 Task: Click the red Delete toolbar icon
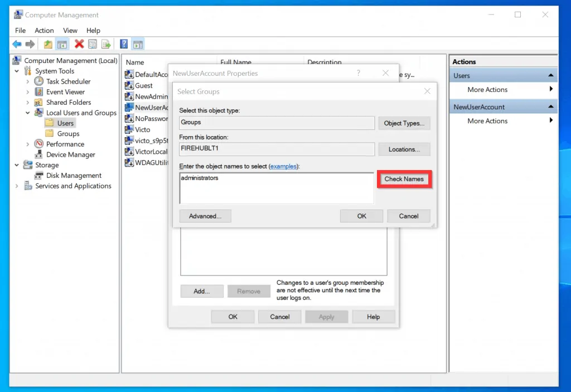coord(79,44)
